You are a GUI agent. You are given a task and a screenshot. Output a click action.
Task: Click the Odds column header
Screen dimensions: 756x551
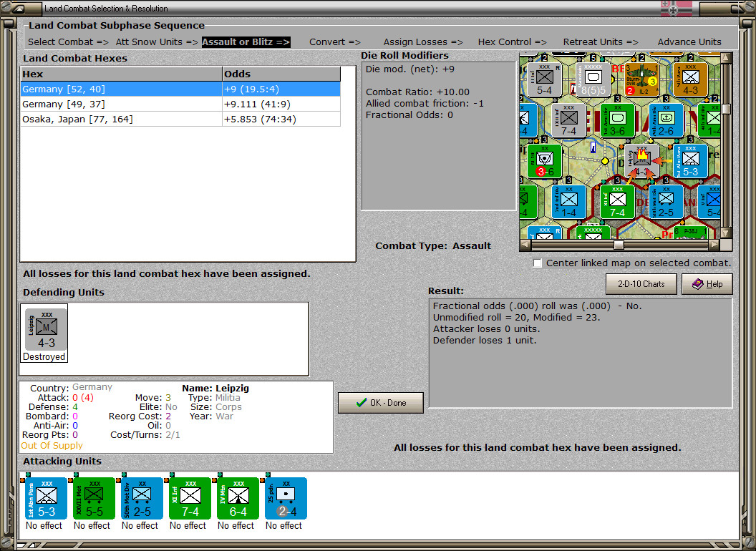tap(281, 74)
